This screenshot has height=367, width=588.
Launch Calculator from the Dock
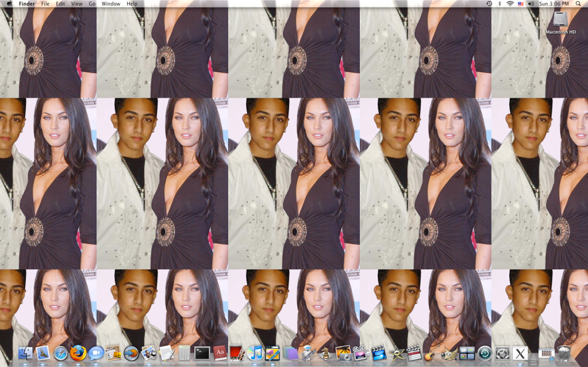click(184, 353)
